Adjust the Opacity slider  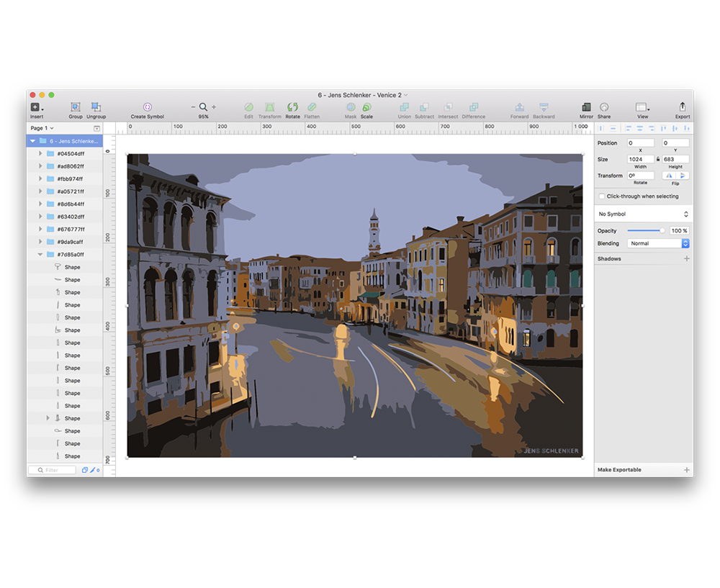pos(646,230)
